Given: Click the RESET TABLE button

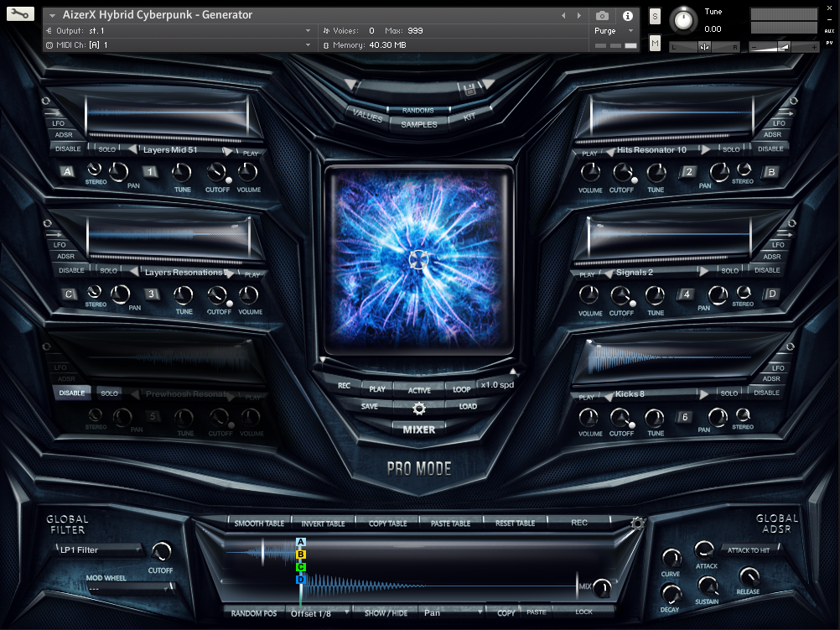Looking at the screenshot, I should [515, 523].
